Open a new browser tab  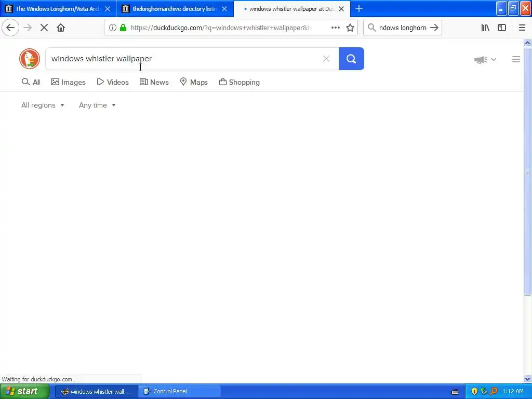coord(359,8)
